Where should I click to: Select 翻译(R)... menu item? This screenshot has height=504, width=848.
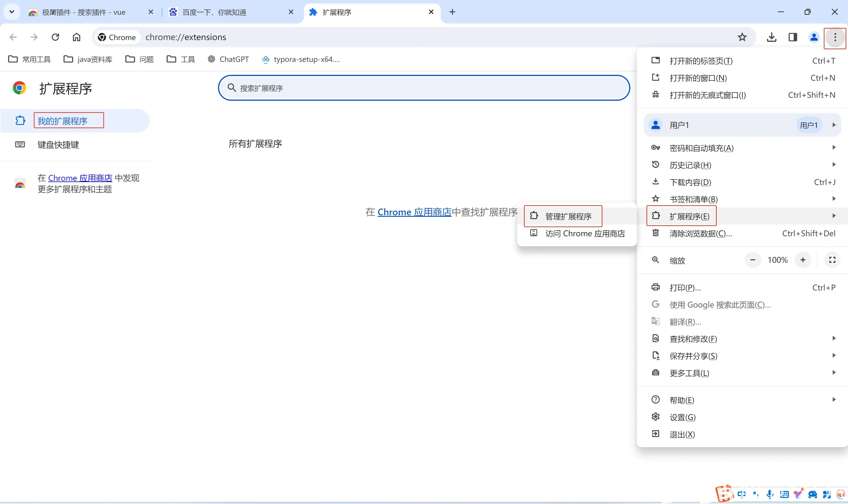[742, 322]
